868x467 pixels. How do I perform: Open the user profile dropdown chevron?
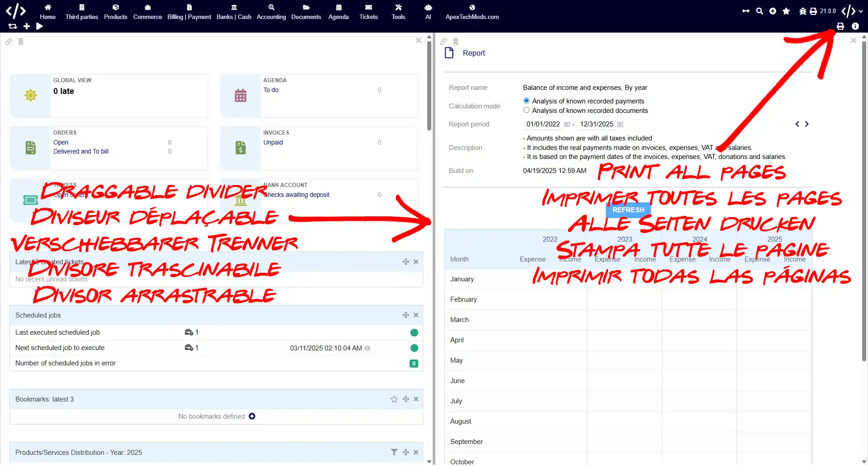[x=860, y=11]
